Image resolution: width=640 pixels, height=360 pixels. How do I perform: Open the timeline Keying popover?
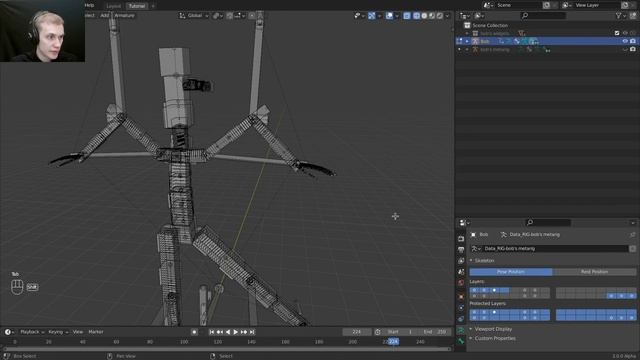(58, 332)
